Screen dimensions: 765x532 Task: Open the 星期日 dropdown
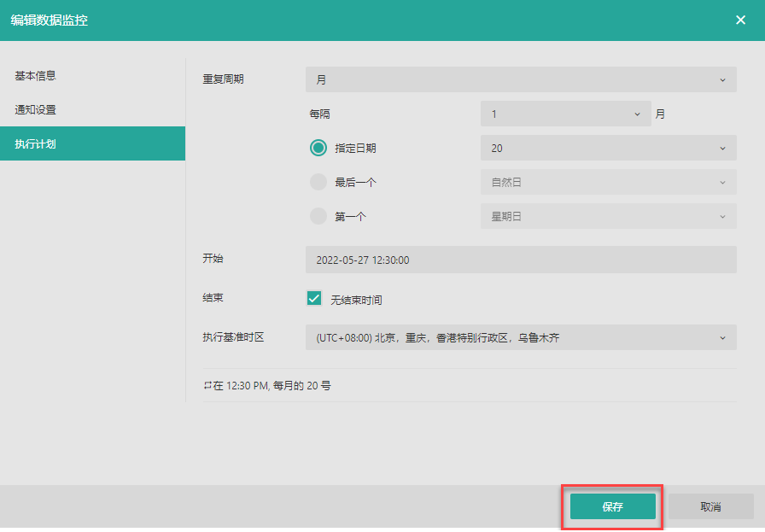point(609,216)
